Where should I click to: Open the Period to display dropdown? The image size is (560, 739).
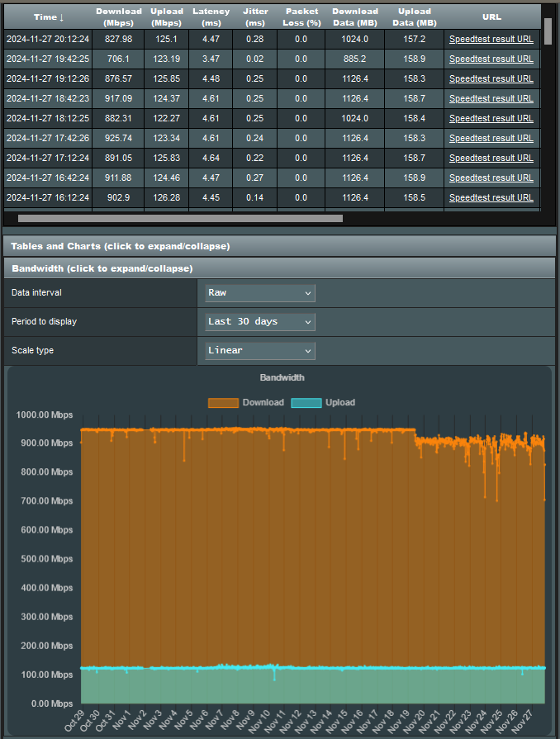click(260, 321)
